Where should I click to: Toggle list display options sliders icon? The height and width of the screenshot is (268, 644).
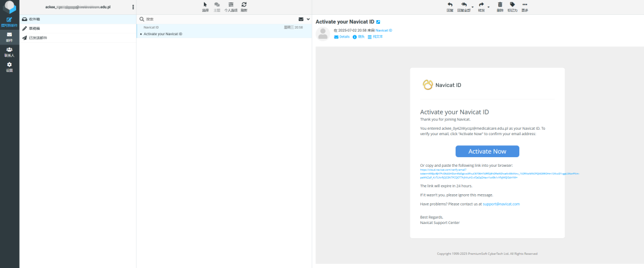click(x=231, y=5)
